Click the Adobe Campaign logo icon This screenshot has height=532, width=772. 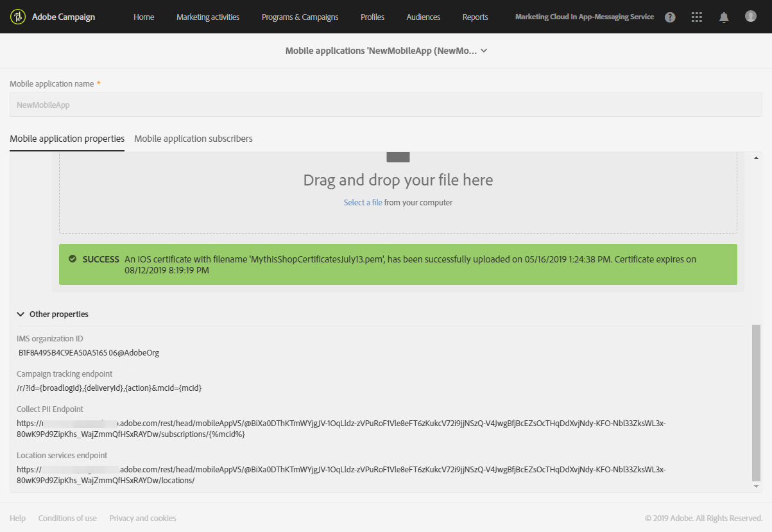coord(18,17)
